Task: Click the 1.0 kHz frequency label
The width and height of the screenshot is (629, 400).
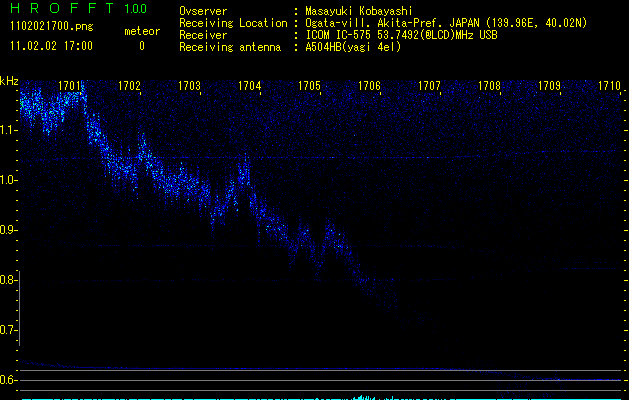Action: tap(8, 180)
